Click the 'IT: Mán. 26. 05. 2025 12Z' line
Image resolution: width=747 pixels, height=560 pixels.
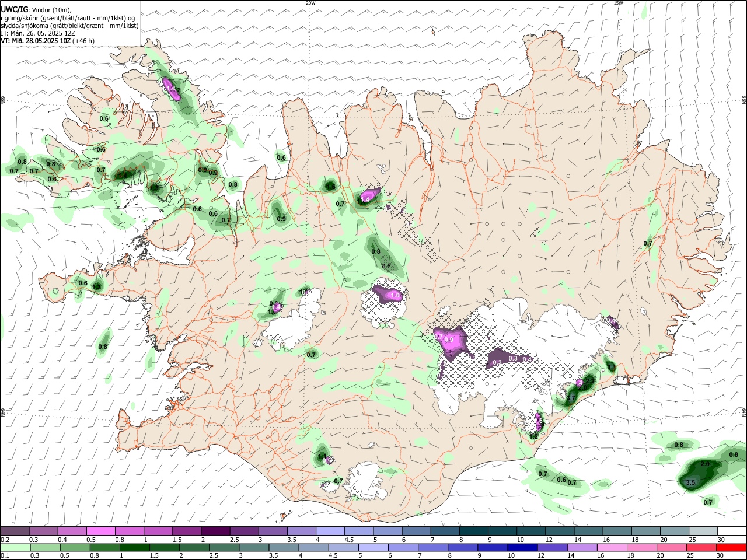(39, 33)
